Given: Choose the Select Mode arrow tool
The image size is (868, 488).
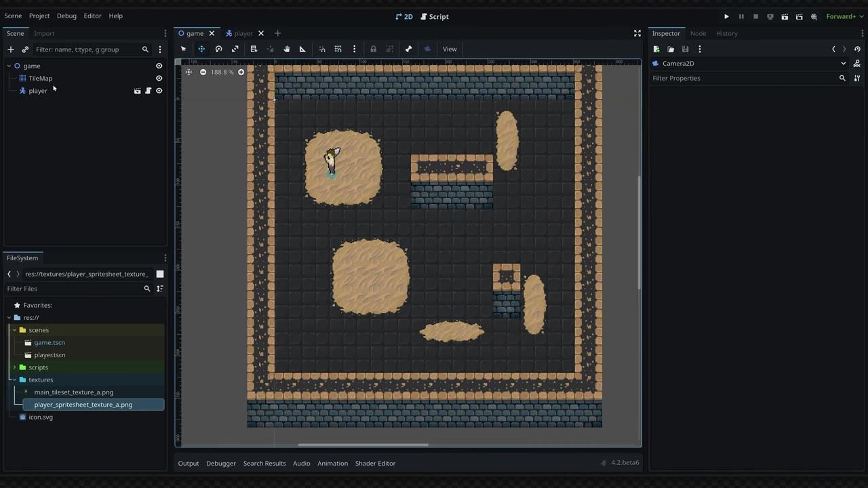Looking at the screenshot, I should (x=183, y=49).
